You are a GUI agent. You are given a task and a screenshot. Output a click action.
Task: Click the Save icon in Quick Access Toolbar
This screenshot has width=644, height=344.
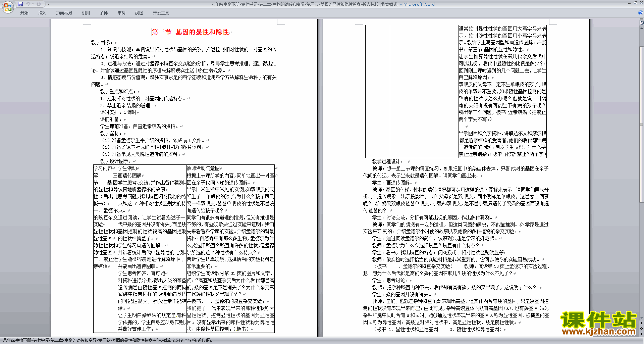(x=20, y=4)
